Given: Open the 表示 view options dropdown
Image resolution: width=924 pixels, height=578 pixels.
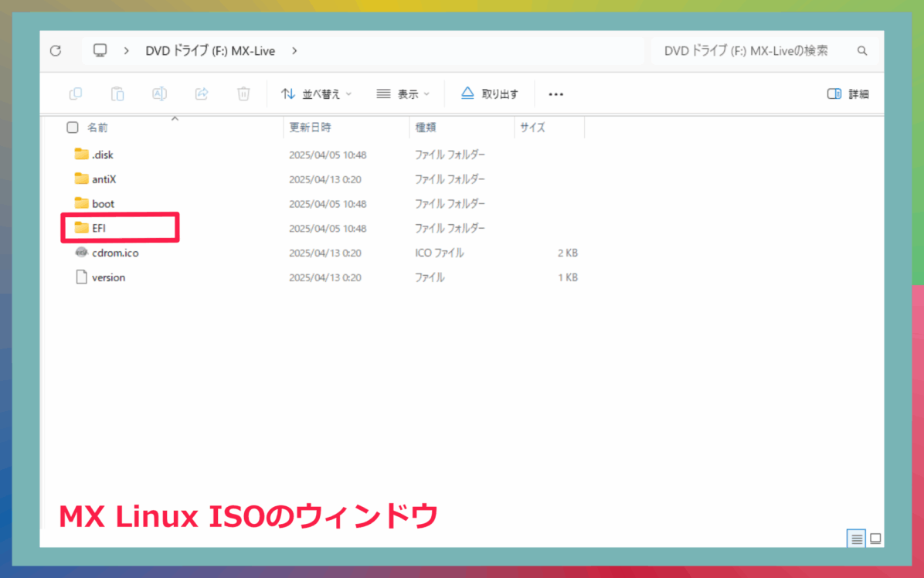Looking at the screenshot, I should 403,93.
